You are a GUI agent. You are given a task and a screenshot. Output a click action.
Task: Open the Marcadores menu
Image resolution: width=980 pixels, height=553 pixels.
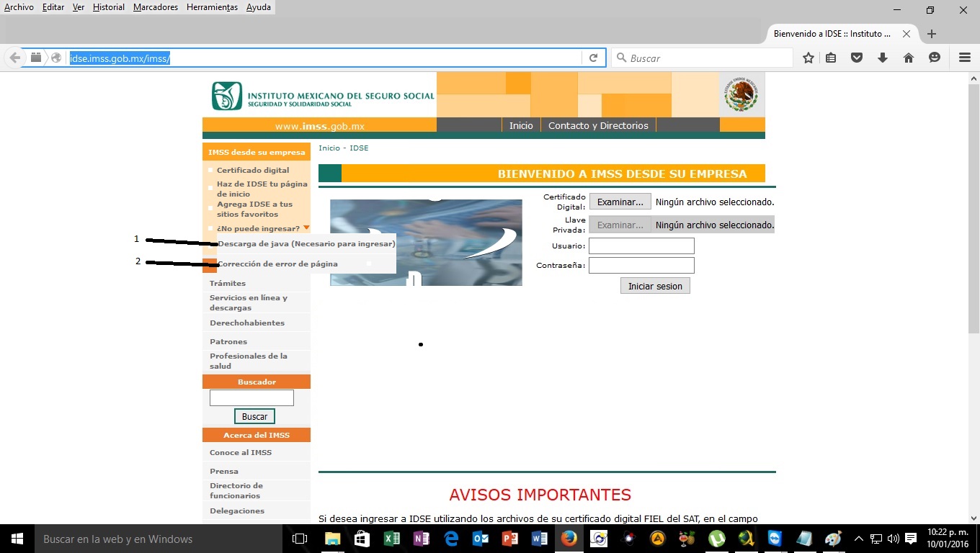156,7
